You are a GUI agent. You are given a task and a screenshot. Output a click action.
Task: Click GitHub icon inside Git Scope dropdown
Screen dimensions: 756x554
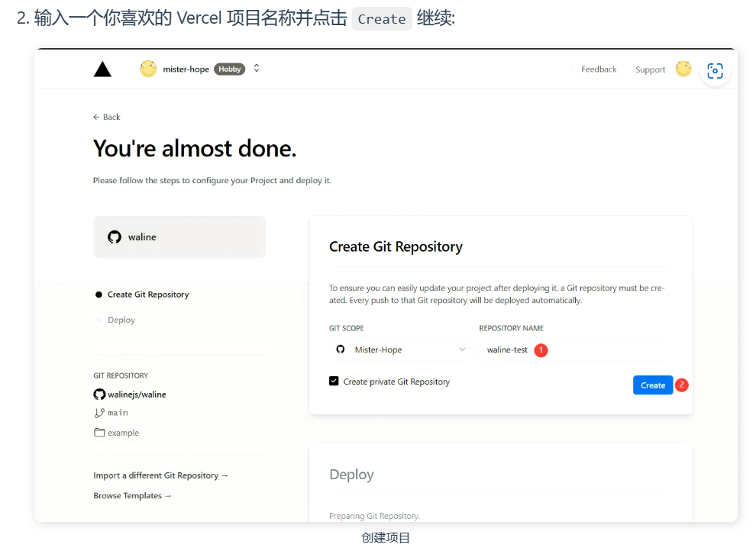341,349
